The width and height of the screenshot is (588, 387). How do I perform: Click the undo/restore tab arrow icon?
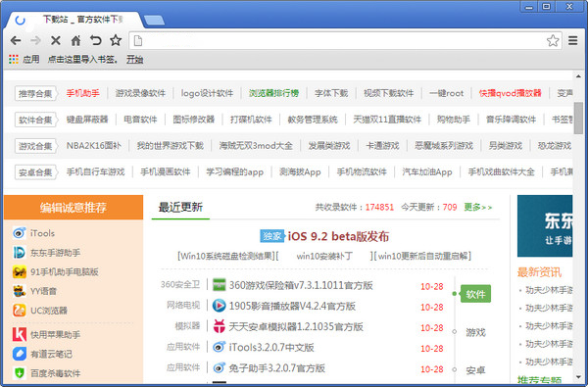click(x=96, y=40)
